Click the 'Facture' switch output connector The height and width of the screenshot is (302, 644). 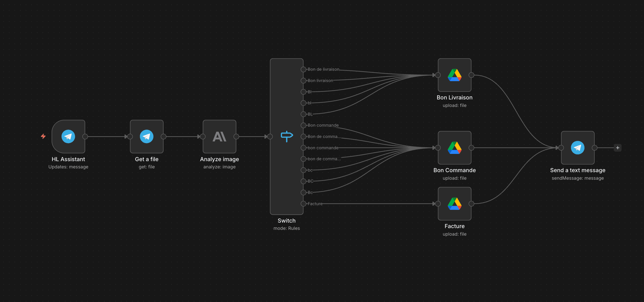coord(303,204)
